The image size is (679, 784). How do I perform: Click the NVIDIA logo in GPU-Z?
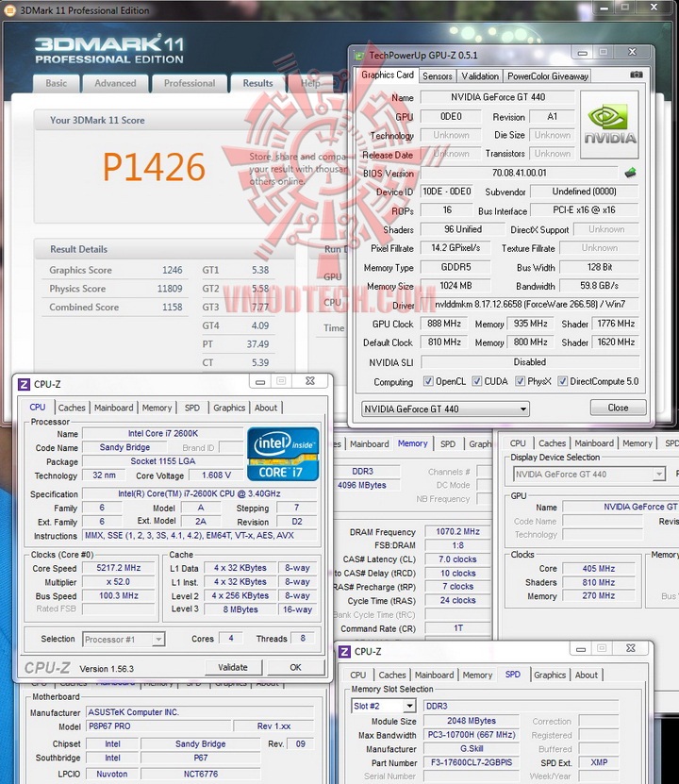tap(609, 125)
